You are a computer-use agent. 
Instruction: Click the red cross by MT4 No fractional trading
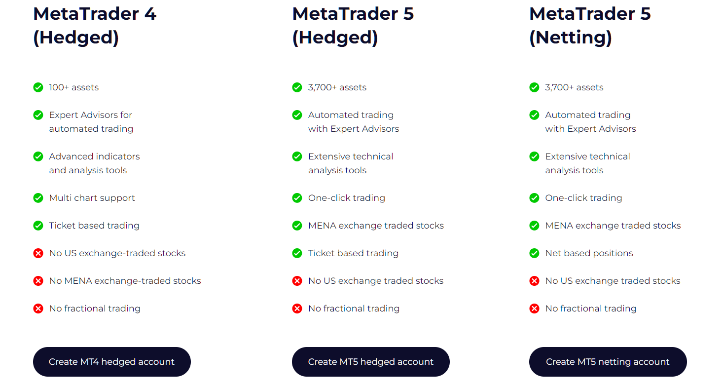pos(38,309)
